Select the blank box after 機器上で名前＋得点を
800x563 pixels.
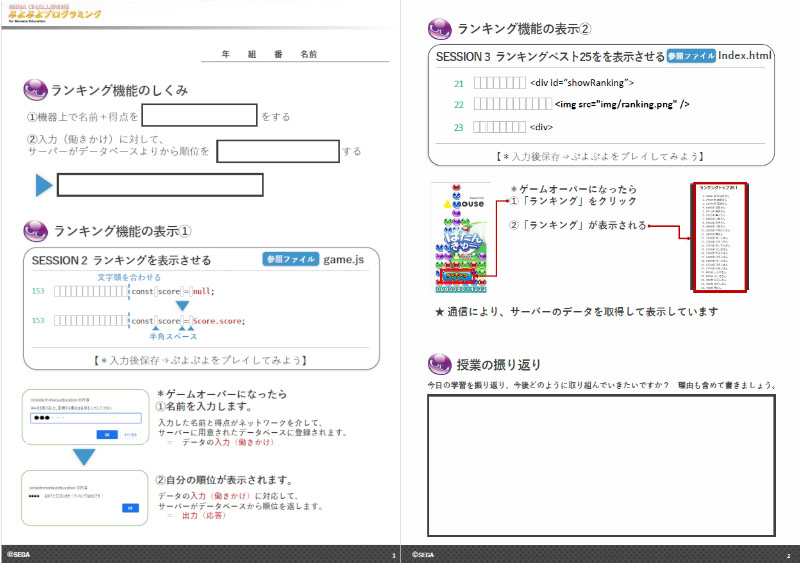point(199,115)
